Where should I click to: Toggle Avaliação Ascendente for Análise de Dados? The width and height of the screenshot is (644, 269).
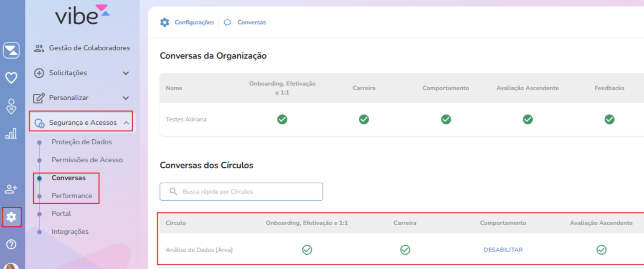pyautogui.click(x=601, y=250)
